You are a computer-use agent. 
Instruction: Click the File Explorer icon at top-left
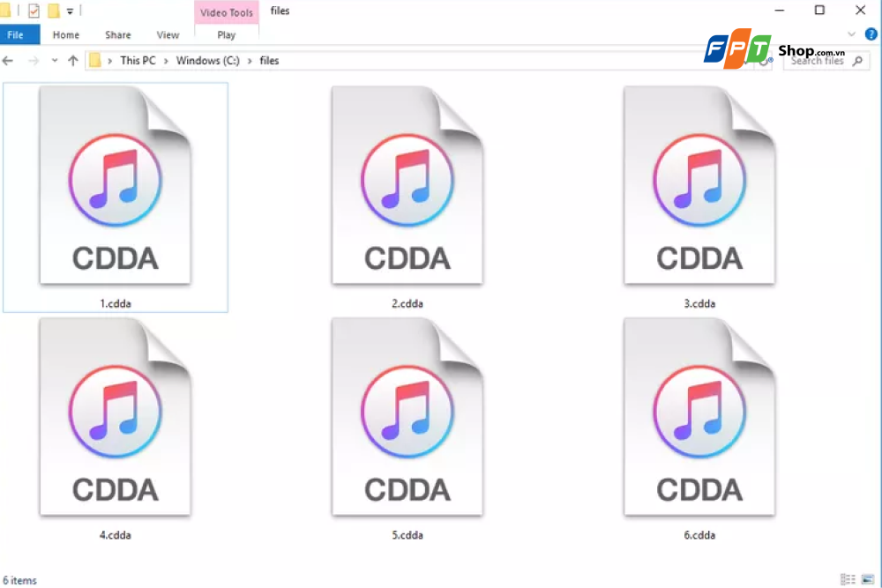(6, 10)
